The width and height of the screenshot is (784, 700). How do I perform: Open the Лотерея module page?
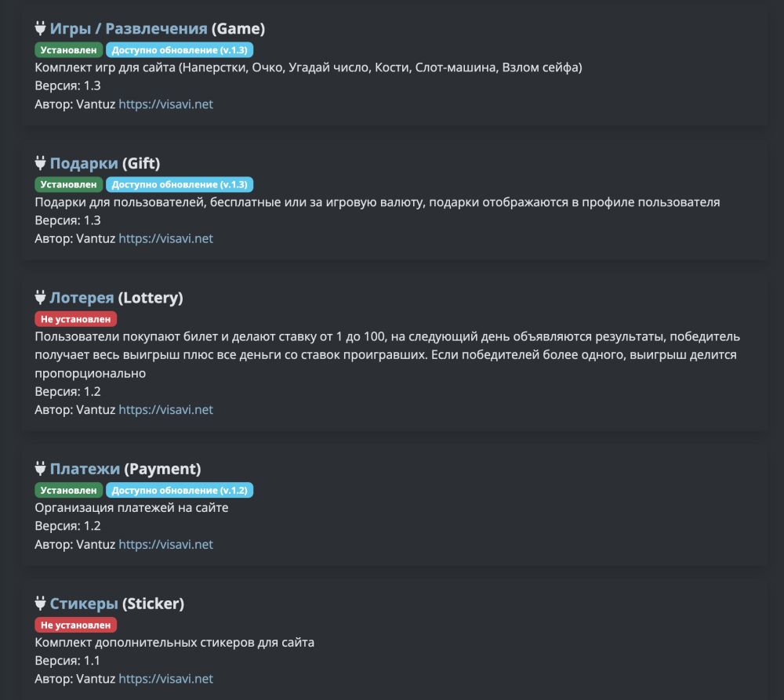pos(82,298)
